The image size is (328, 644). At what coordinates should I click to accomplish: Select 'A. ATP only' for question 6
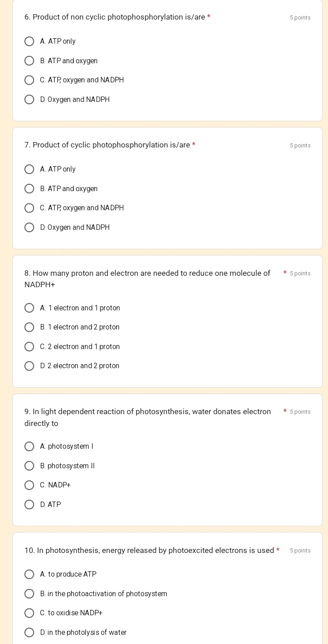click(29, 41)
